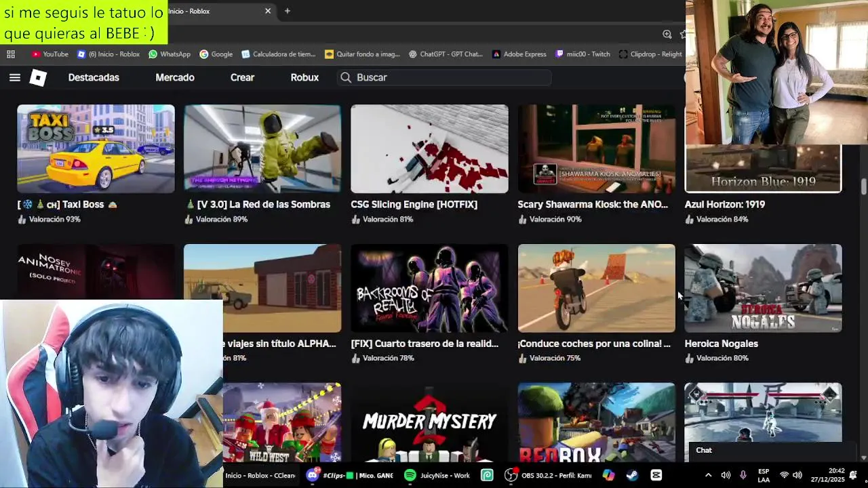
Task: Click the Valoración 75% rating text
Action: pos(555,358)
